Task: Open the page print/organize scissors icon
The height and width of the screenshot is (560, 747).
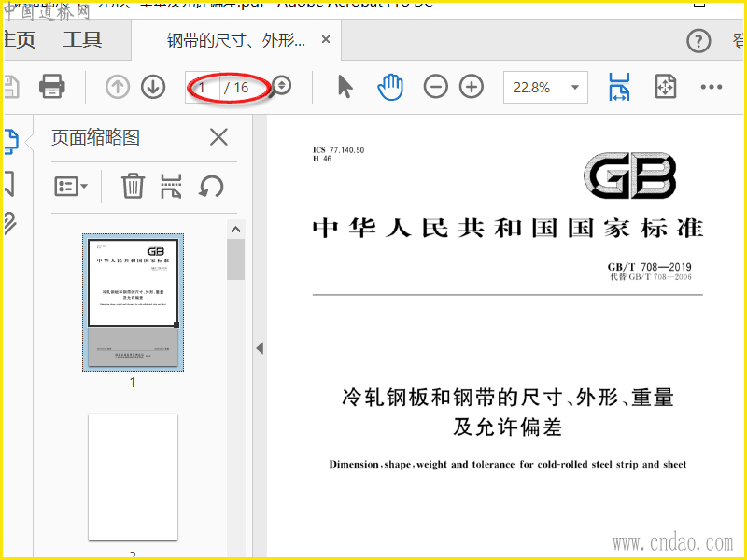Action: [x=171, y=186]
